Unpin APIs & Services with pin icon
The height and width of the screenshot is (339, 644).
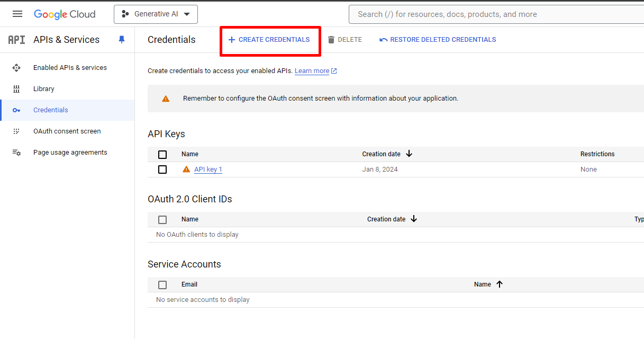[x=122, y=40]
